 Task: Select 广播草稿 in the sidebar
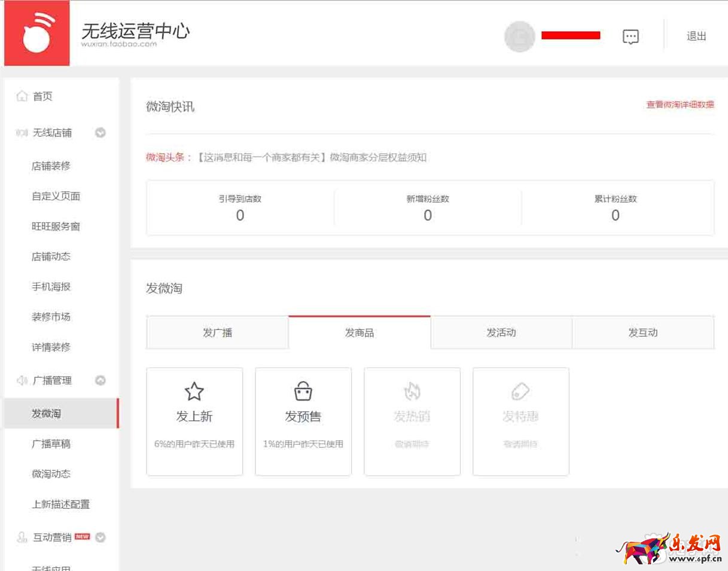coord(51,444)
